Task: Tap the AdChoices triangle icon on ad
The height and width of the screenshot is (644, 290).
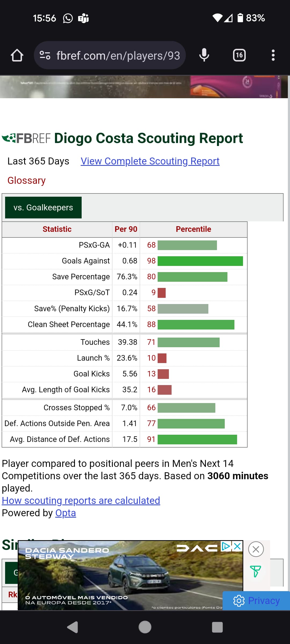Action: [226, 546]
